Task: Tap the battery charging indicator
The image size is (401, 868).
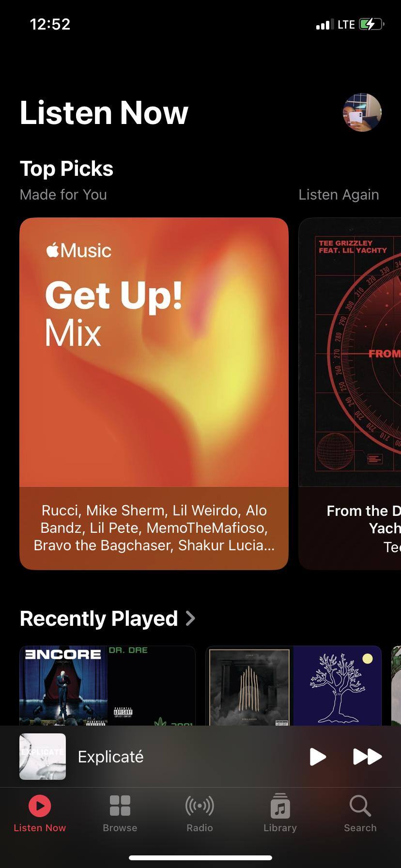Action: point(371,24)
